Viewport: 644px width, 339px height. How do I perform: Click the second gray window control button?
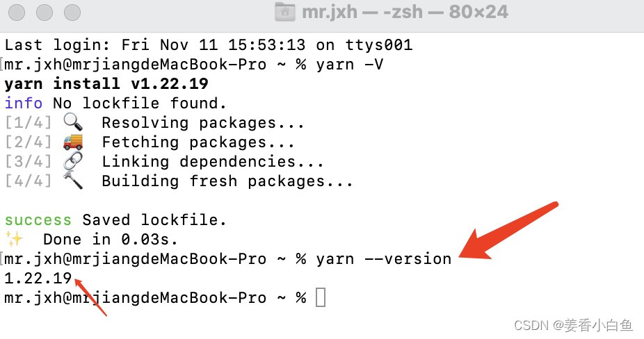pyautogui.click(x=45, y=13)
